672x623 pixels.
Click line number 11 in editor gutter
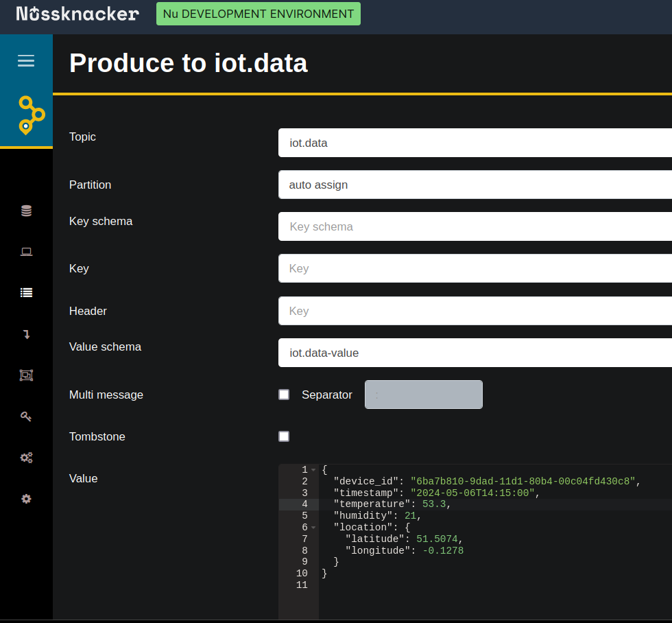click(x=302, y=585)
